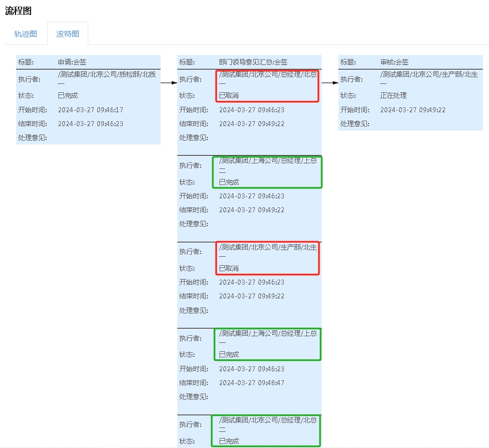Screen dimensions: 489x448
Task: Click 正在处理 status in 审核 box
Action: [393, 96]
